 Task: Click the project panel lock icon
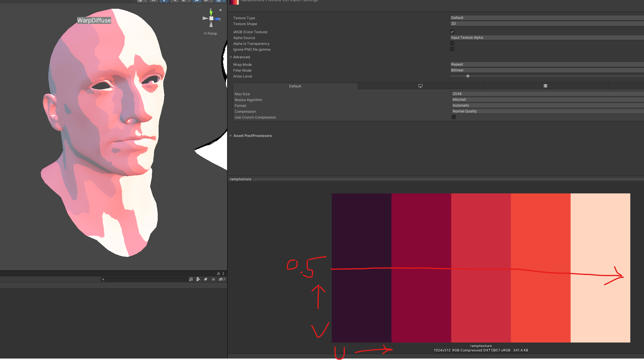pos(218,273)
